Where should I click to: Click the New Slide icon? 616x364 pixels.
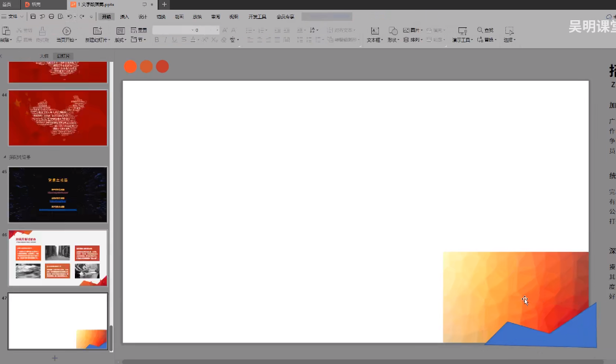click(x=97, y=31)
